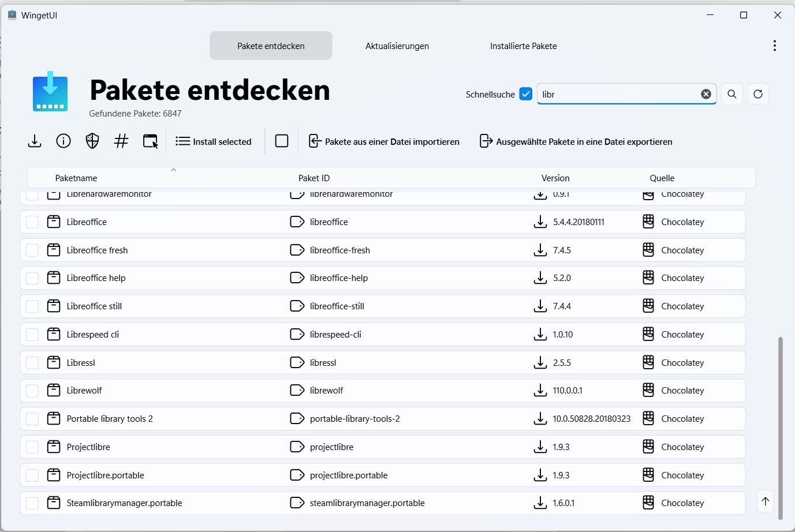The height and width of the screenshot is (532, 795).
Task: Switch to the Aktualisierungen tab
Action: [397, 46]
